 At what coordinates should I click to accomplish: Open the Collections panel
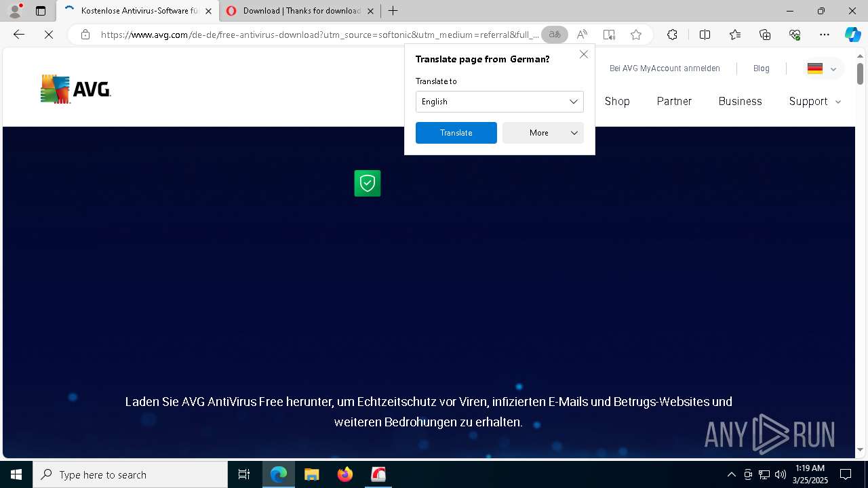pyautogui.click(x=765, y=35)
